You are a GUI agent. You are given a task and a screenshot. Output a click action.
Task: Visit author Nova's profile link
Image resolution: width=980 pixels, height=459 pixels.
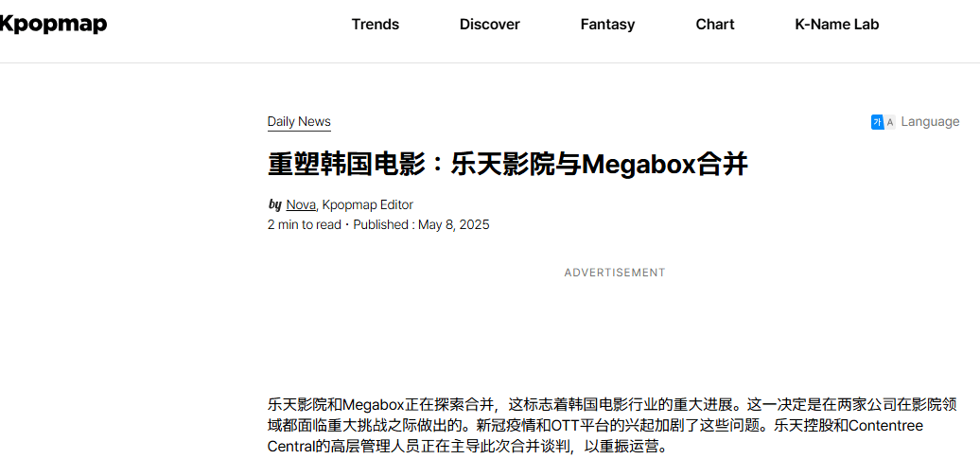301,204
